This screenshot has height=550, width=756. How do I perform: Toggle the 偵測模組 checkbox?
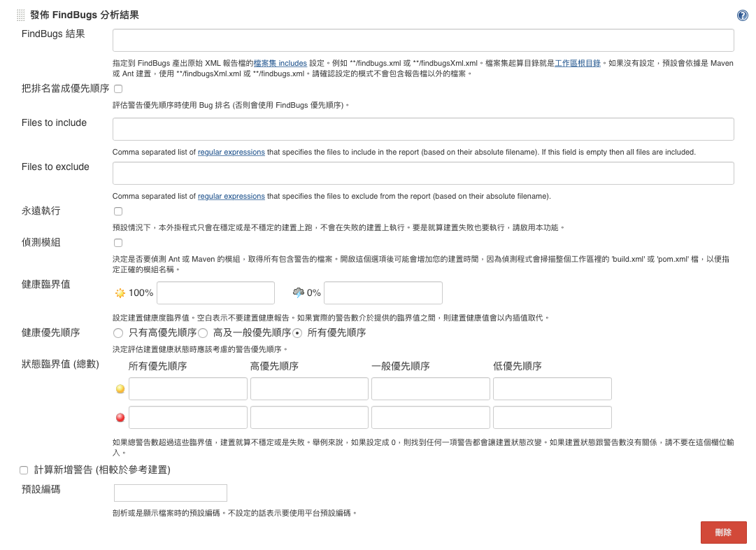click(x=118, y=243)
